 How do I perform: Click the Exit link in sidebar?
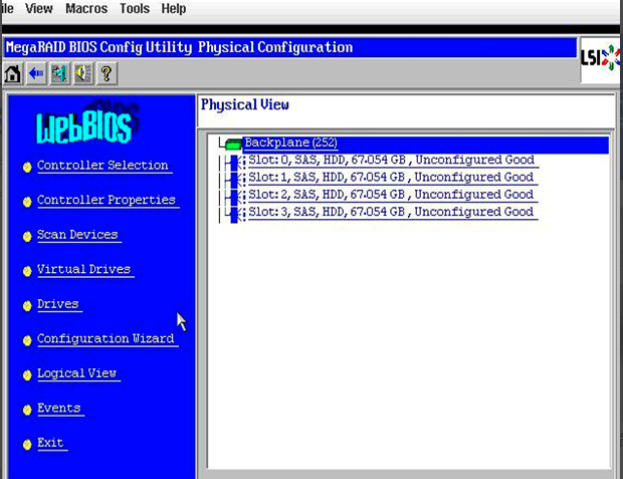click(x=50, y=442)
